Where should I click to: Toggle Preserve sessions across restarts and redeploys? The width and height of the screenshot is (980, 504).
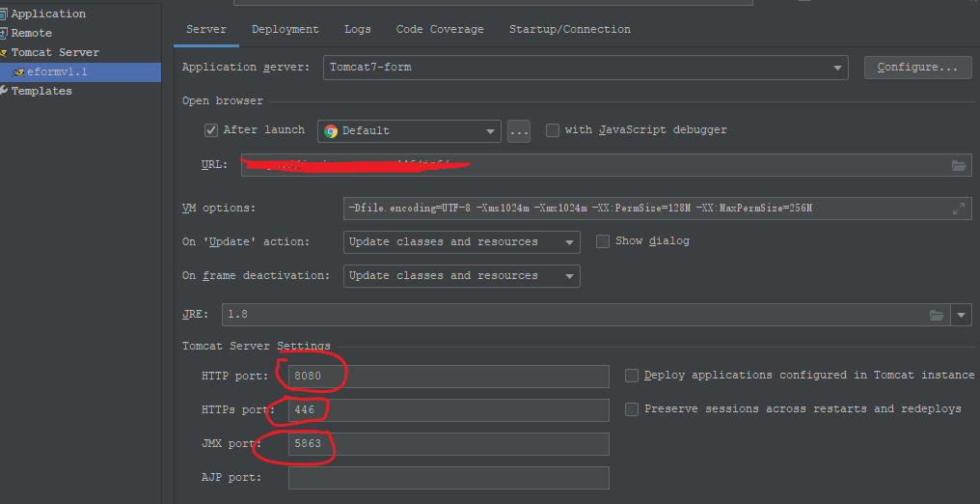632,409
